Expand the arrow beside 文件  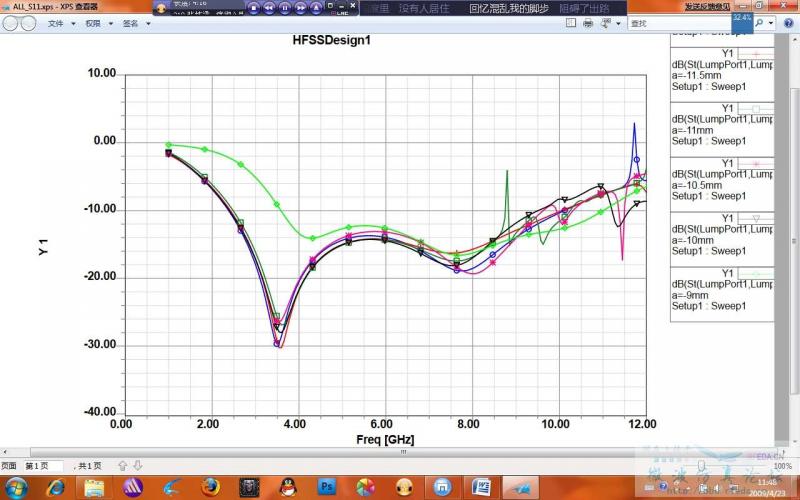(73, 24)
